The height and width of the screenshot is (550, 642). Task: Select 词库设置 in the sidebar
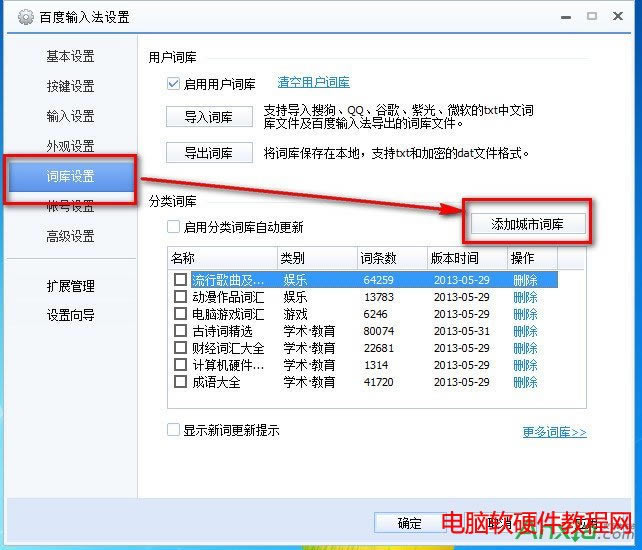pos(70,177)
